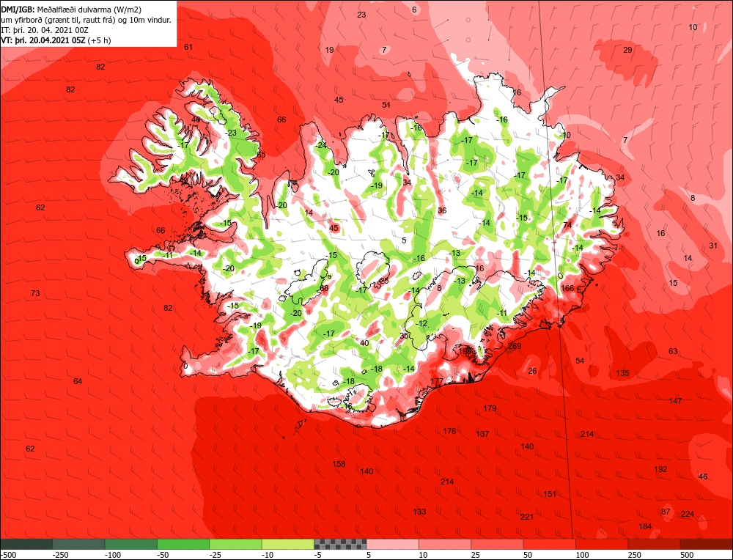Click the map value "177" on the south coast
Screen dimensions: 733x560
pyautogui.click(x=437, y=381)
